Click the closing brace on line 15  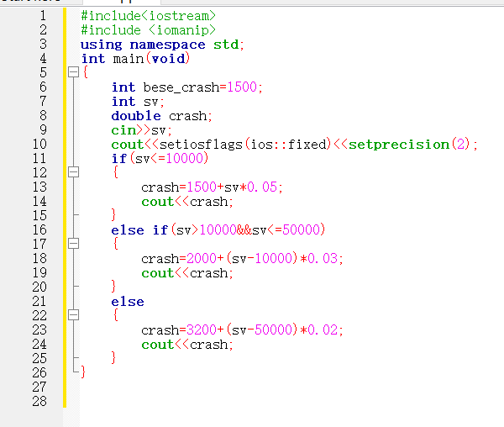[x=113, y=215]
